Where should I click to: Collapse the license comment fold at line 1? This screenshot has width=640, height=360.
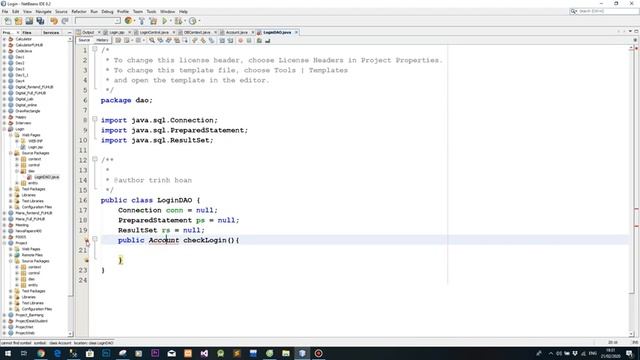coord(95,49)
